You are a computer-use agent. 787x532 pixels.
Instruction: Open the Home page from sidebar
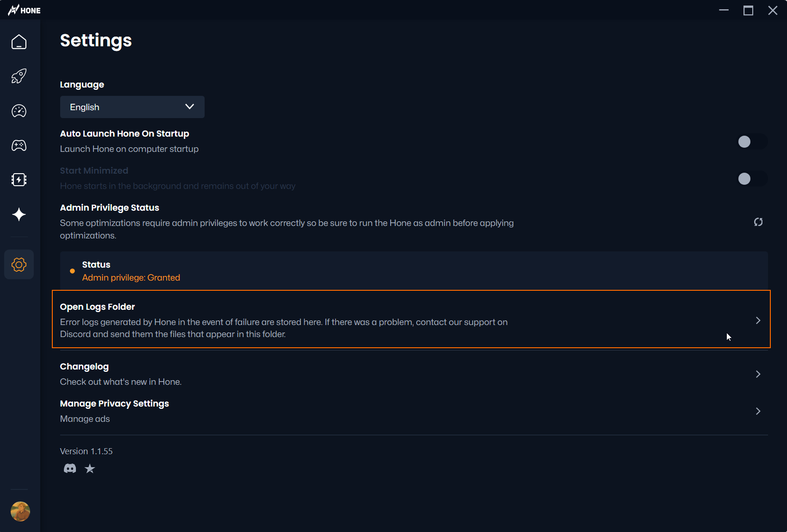click(19, 42)
